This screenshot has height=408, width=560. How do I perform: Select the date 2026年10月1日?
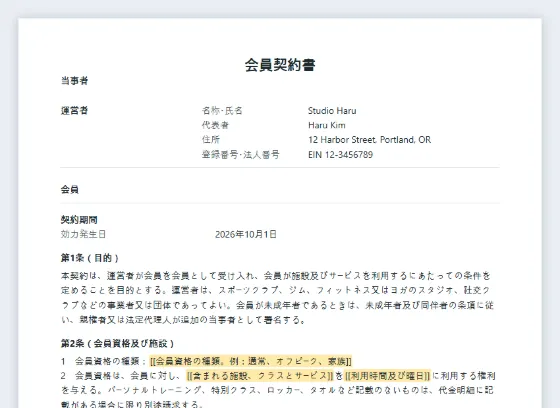click(x=246, y=234)
